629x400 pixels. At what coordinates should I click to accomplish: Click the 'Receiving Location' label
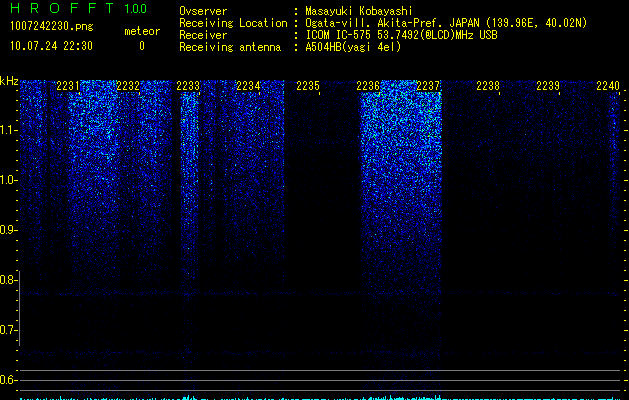click(233, 23)
